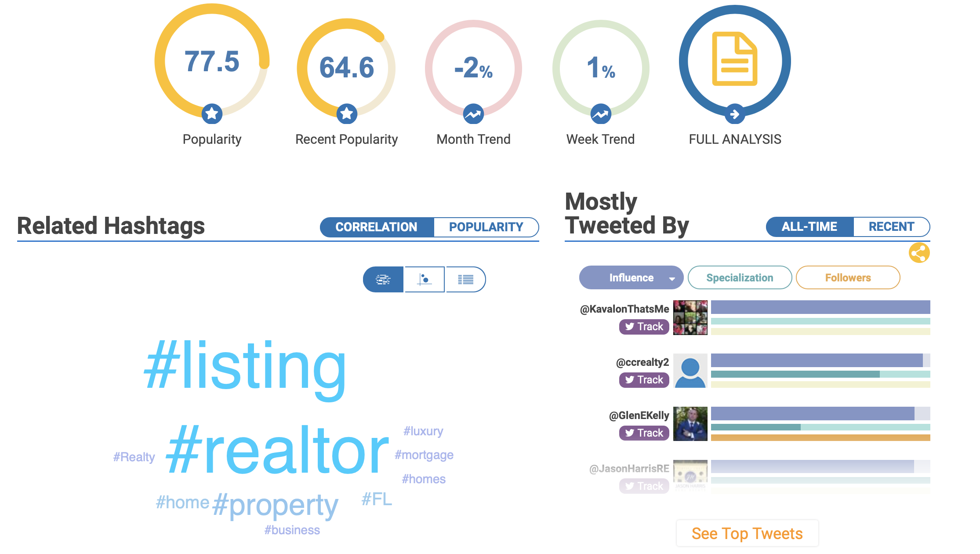
Task: Select the Followers filter option
Action: point(847,277)
